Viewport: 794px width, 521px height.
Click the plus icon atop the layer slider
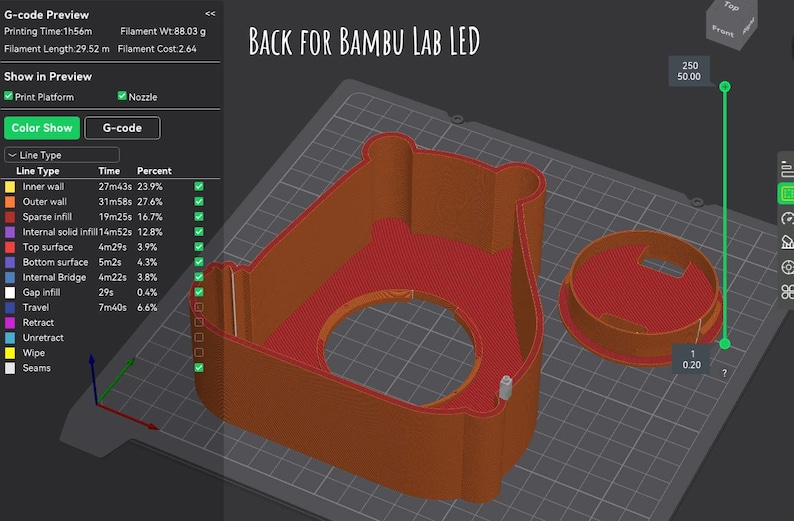click(x=725, y=87)
